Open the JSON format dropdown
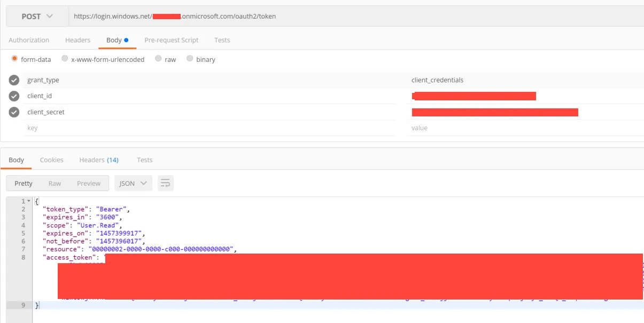Image resolution: width=644 pixels, height=323 pixels. pyautogui.click(x=133, y=183)
